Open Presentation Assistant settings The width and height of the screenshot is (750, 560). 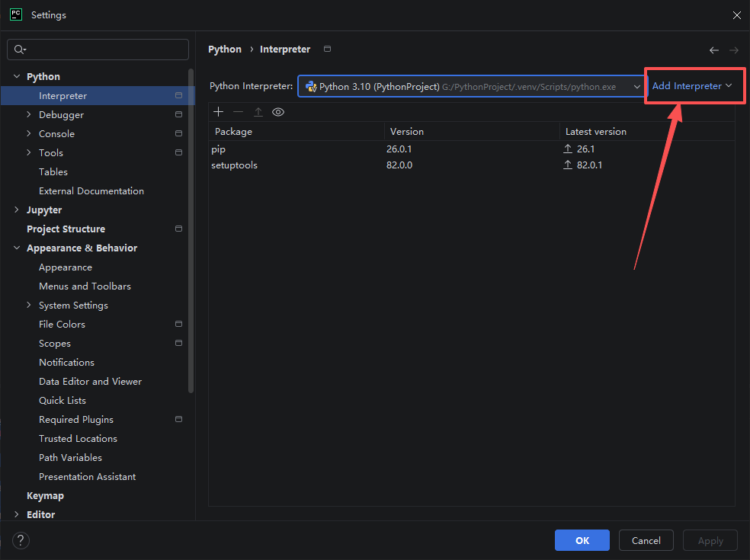tap(87, 477)
